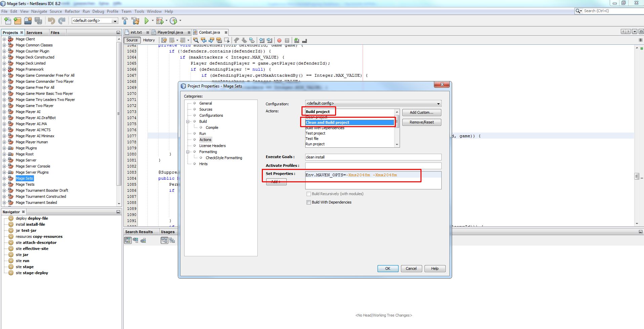The width and height of the screenshot is (644, 329).
Task: Click the Undo toolbar icon
Action: (51, 21)
